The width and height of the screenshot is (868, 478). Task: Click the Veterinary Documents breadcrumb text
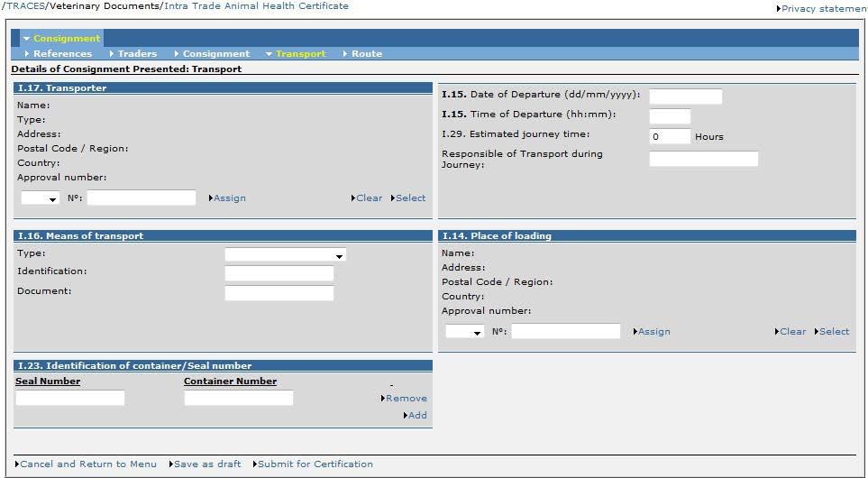[105, 6]
